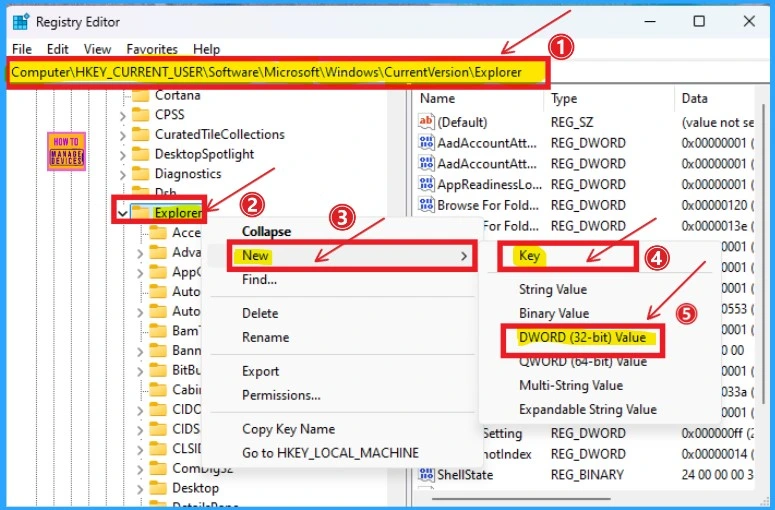Choose Collapse in the context menu
This screenshot has height=510, width=775.
click(266, 231)
